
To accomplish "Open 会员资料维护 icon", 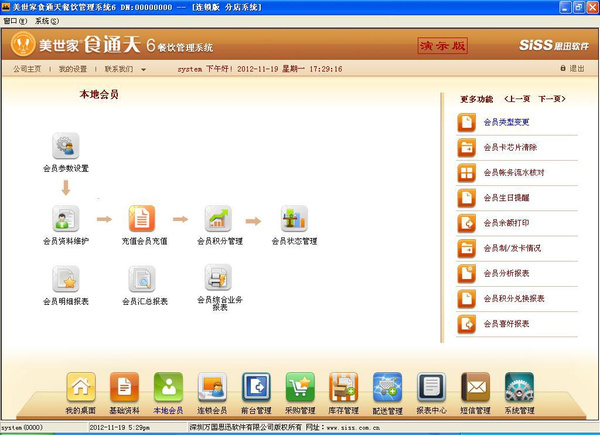I will point(66,218).
